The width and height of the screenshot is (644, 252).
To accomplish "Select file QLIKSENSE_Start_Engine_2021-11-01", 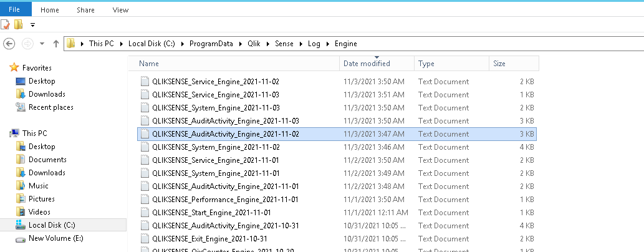I will point(211,213).
